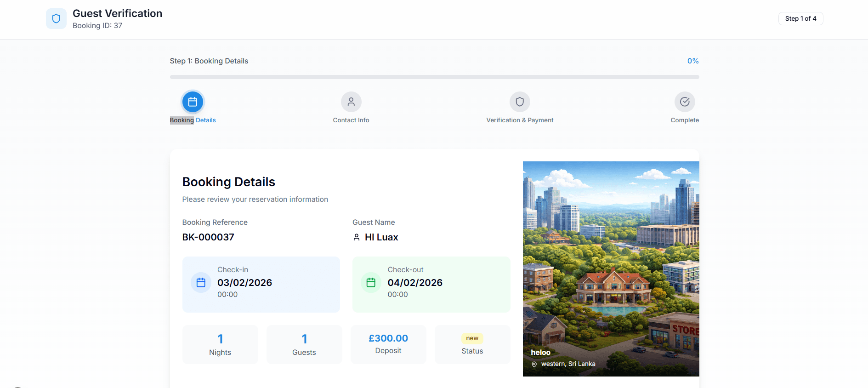This screenshot has height=388, width=868.
Task: Click the Step 1 of 4 badge
Action: pos(800,18)
